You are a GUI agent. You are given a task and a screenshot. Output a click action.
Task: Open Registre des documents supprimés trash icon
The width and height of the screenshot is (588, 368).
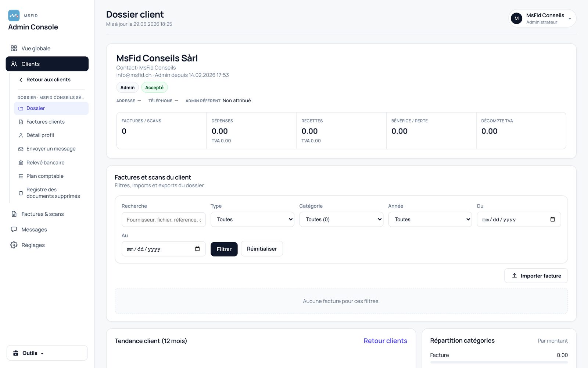pyautogui.click(x=21, y=193)
